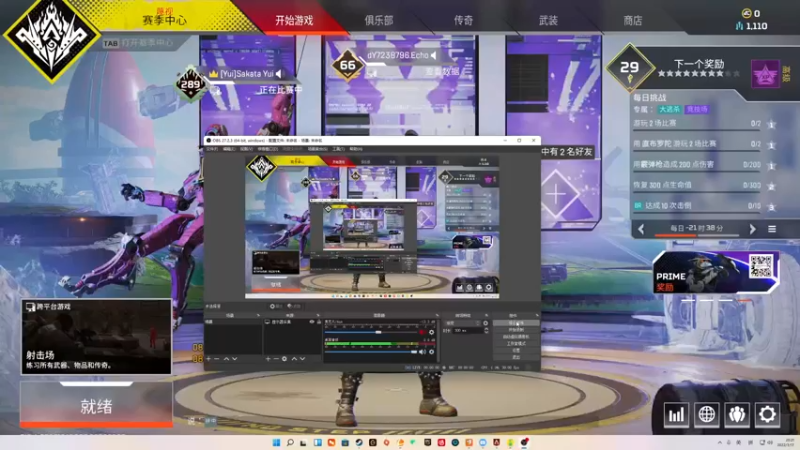Open the game settings gear icon
Viewport: 800px width, 450px height.
click(x=767, y=414)
